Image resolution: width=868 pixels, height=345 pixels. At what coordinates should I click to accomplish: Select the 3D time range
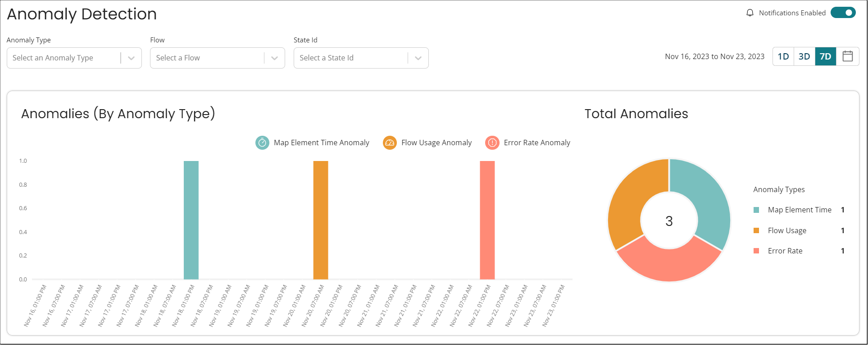804,56
